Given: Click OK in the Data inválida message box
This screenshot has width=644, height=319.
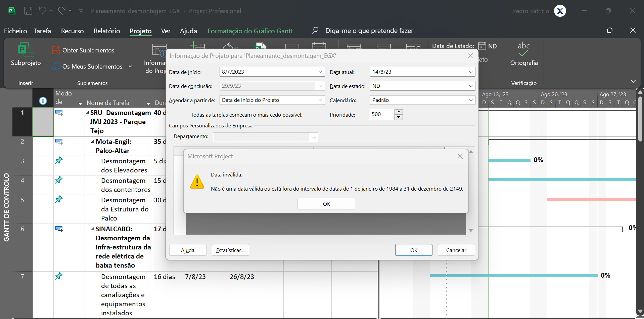Looking at the screenshot, I should coord(326,204).
